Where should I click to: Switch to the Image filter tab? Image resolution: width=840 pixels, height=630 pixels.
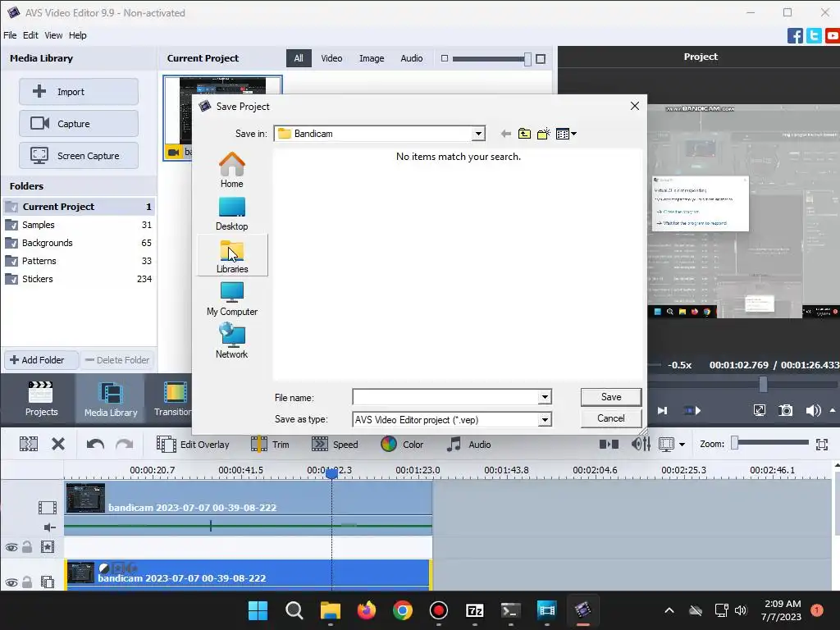(x=372, y=58)
